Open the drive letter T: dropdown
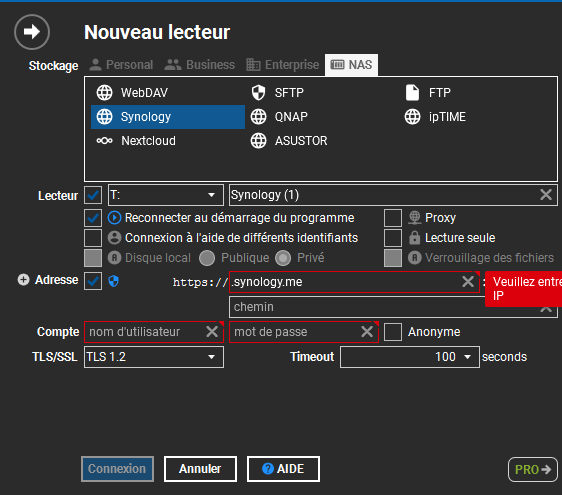This screenshot has width=562, height=495. [x=166, y=195]
